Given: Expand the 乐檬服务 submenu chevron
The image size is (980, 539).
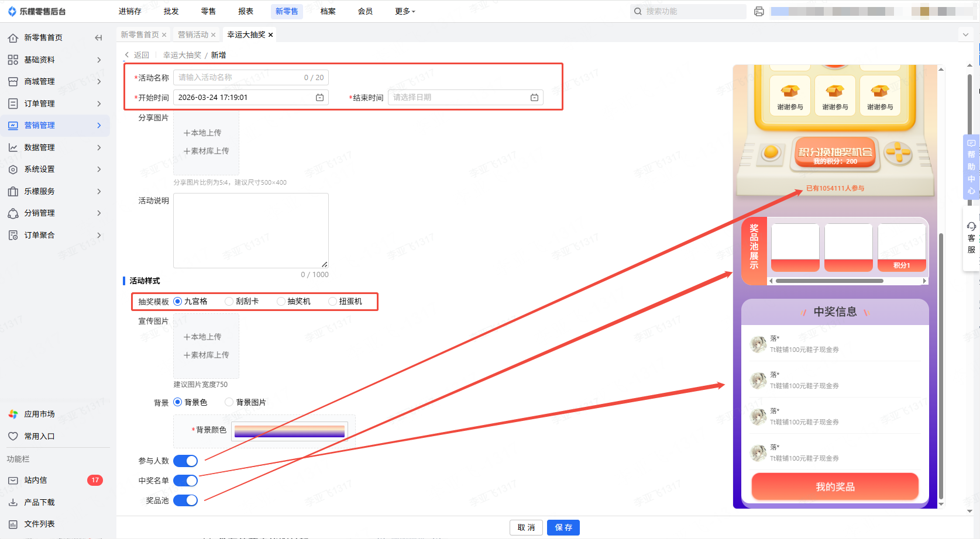Looking at the screenshot, I should [99, 191].
